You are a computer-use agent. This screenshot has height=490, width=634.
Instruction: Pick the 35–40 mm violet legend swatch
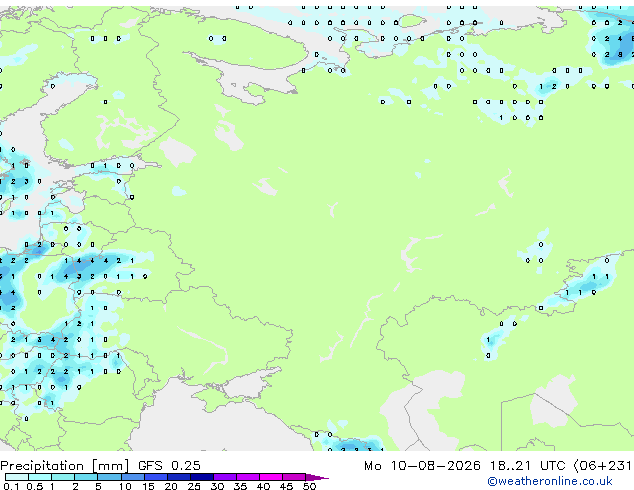(247, 477)
